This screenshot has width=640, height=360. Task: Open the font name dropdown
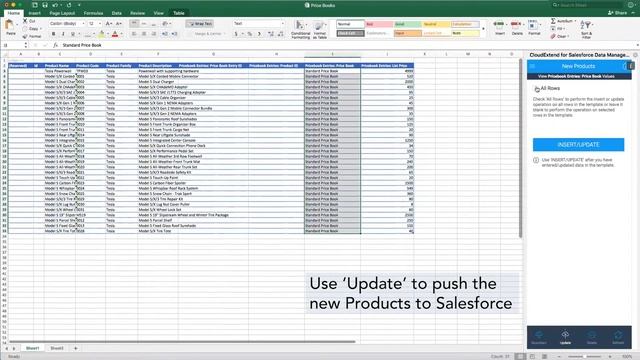[x=83, y=24]
